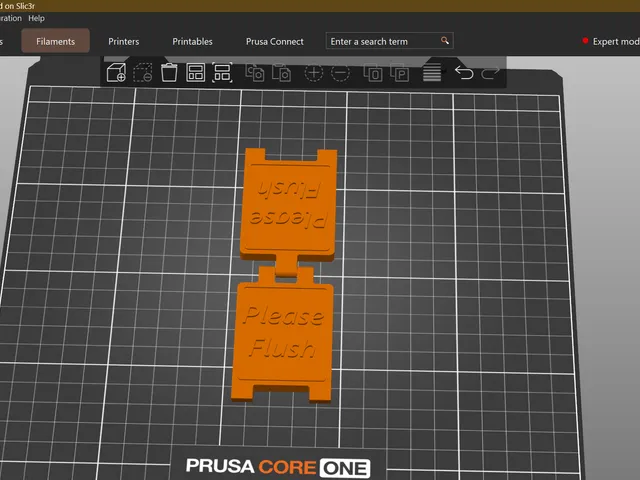Screen dimensions: 640x480
Task: Select the Expert mode radio button
Action: coord(585,41)
